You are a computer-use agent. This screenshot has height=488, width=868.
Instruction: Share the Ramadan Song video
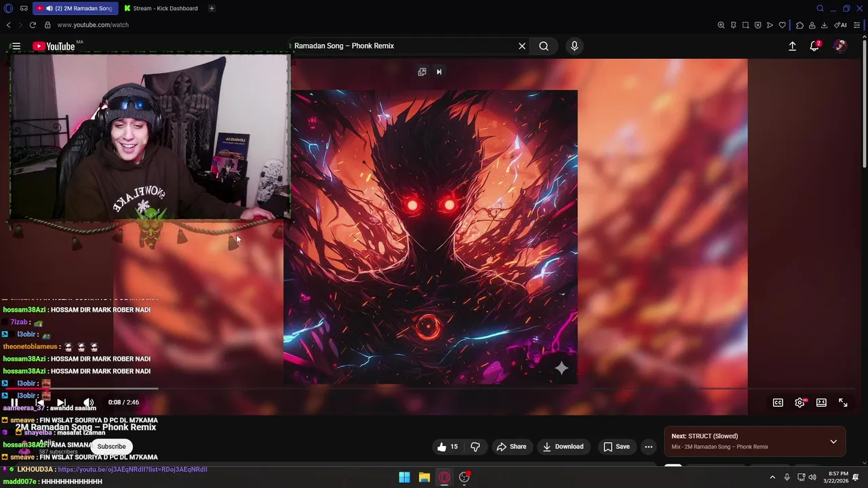[511, 447]
